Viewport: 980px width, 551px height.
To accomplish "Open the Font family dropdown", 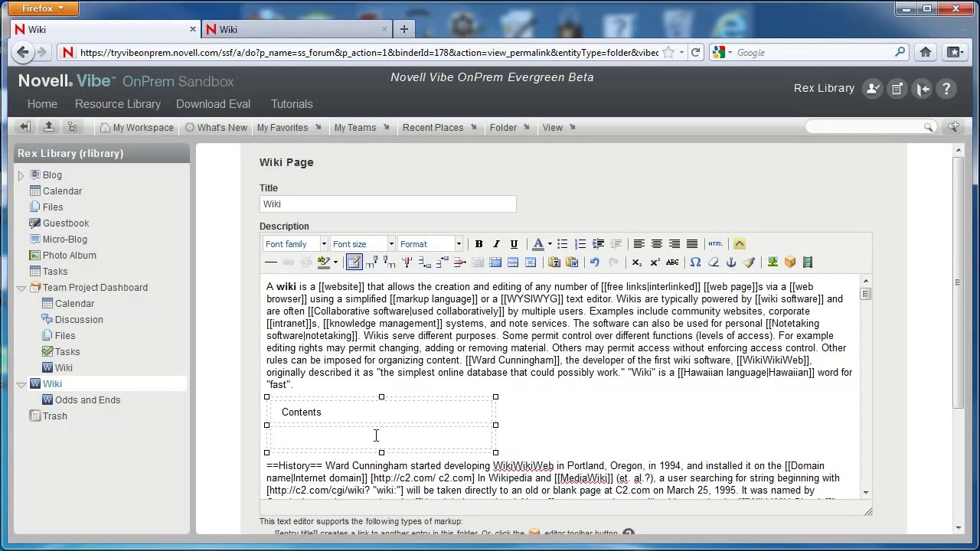I will 296,244.
